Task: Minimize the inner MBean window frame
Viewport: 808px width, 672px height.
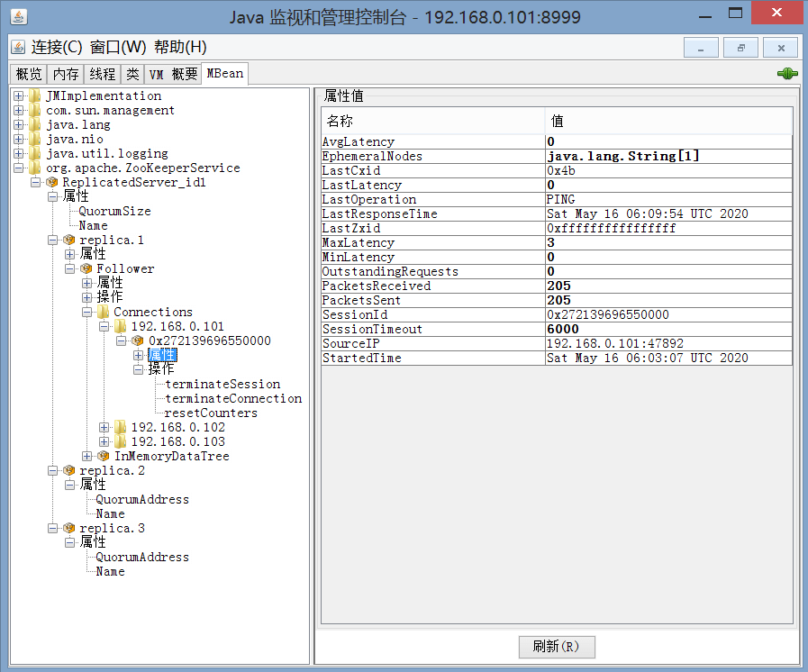Action: pos(701,48)
